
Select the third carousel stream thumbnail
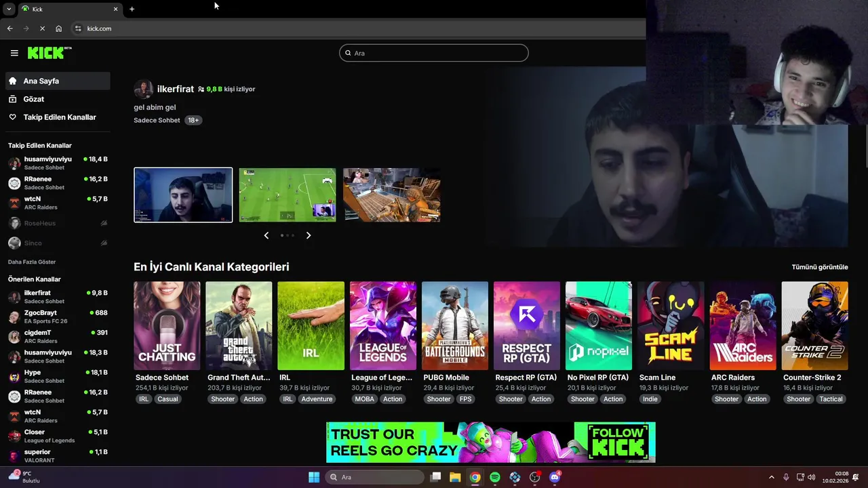click(392, 195)
